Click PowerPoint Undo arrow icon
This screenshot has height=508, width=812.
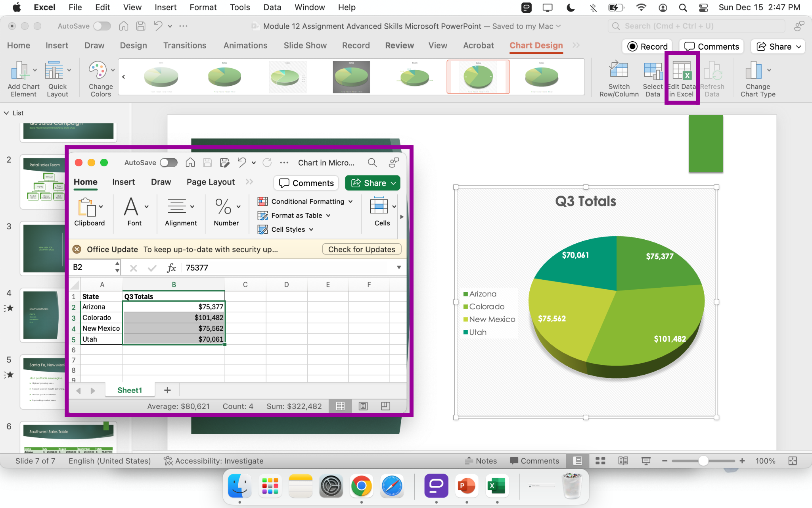(158, 26)
